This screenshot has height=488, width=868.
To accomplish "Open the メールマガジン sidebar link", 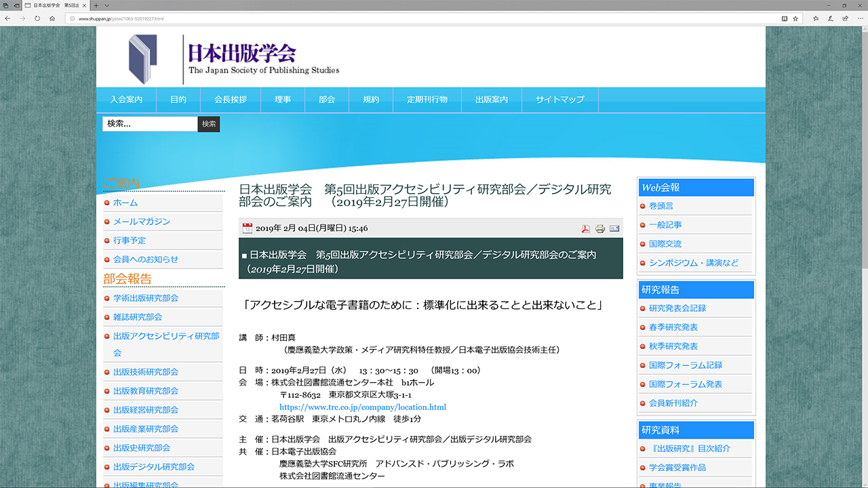I will [142, 222].
